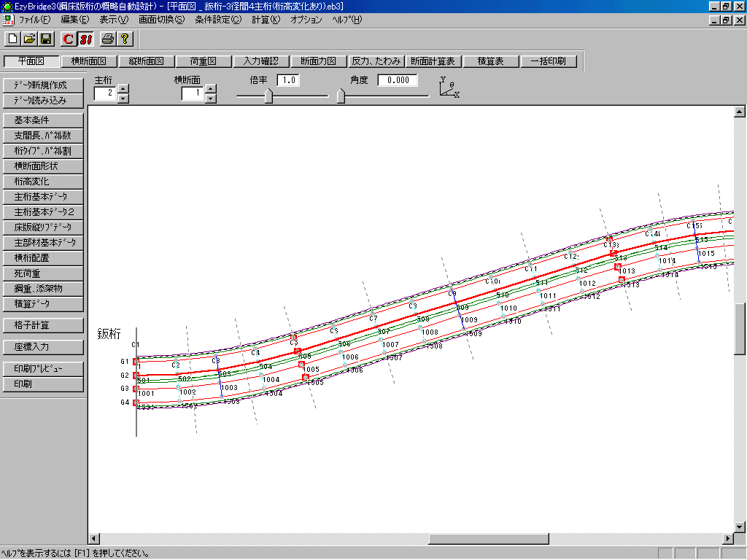Open the 鋼重、添架物 button
Viewport: 747px width, 560px height.
(x=43, y=289)
